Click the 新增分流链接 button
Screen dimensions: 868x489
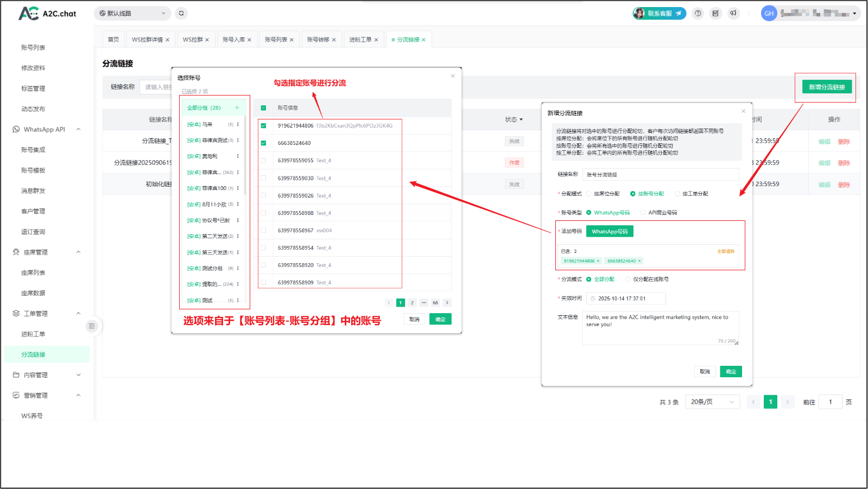point(827,87)
